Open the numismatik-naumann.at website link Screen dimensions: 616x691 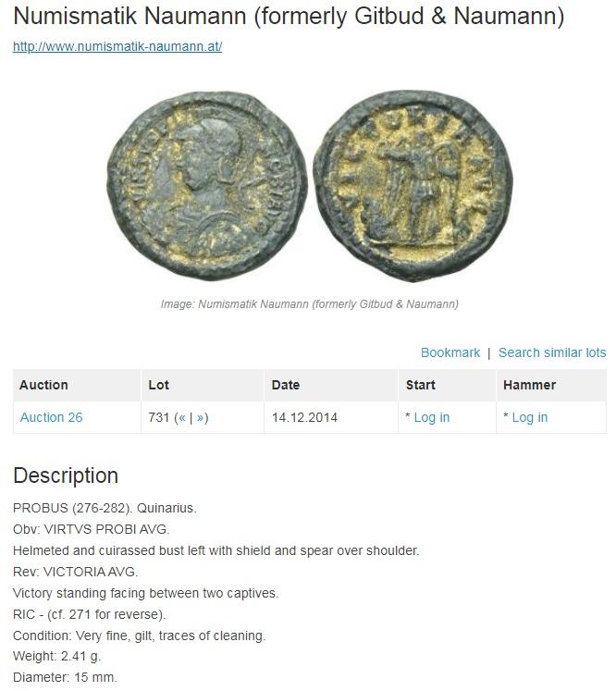point(117,46)
